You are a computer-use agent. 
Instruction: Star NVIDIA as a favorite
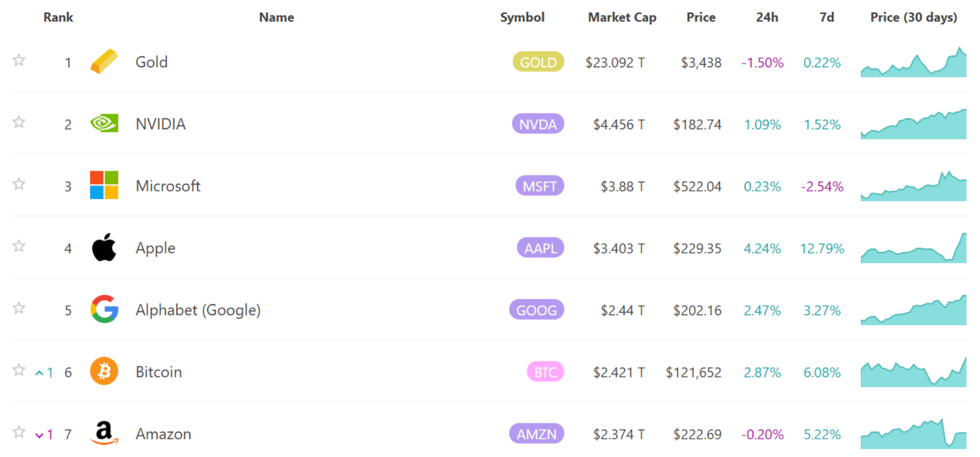pyautogui.click(x=19, y=121)
